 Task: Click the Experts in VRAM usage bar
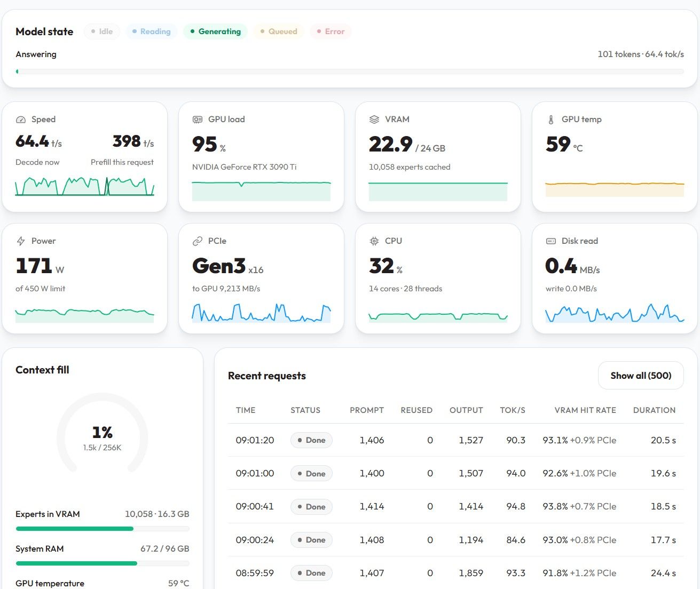coord(103,529)
